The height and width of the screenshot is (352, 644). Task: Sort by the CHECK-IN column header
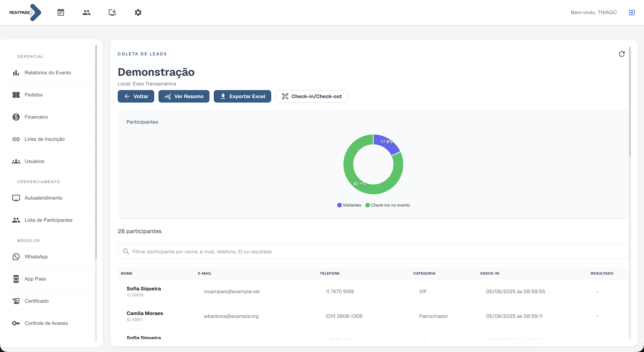click(489, 273)
